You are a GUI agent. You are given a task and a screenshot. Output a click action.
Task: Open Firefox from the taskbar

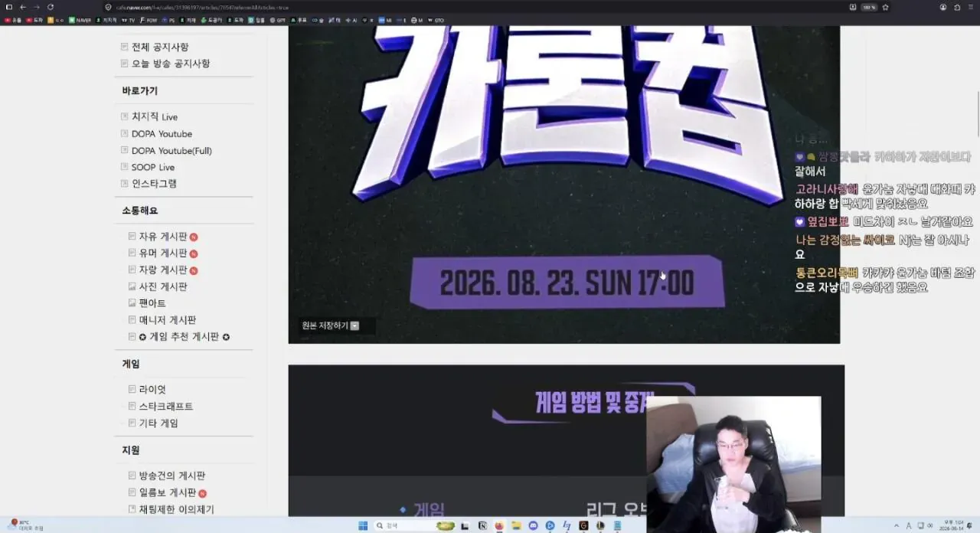point(499,526)
